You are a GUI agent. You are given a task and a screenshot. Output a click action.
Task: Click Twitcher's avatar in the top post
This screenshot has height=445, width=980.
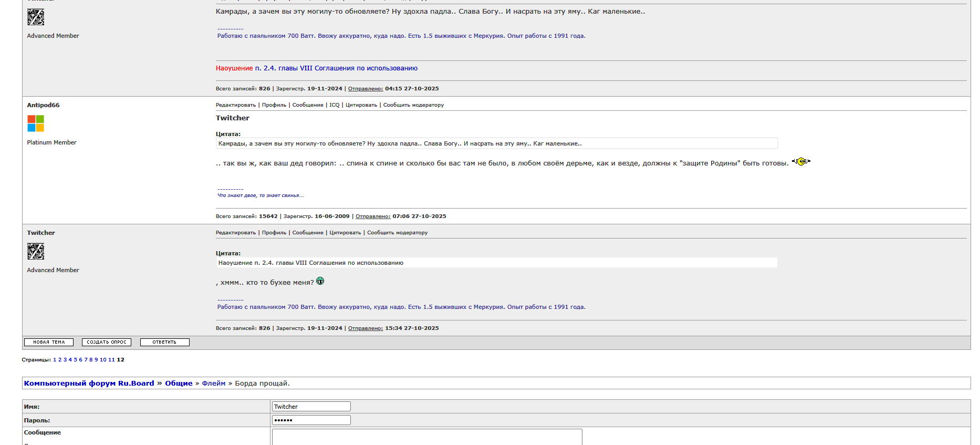36,17
